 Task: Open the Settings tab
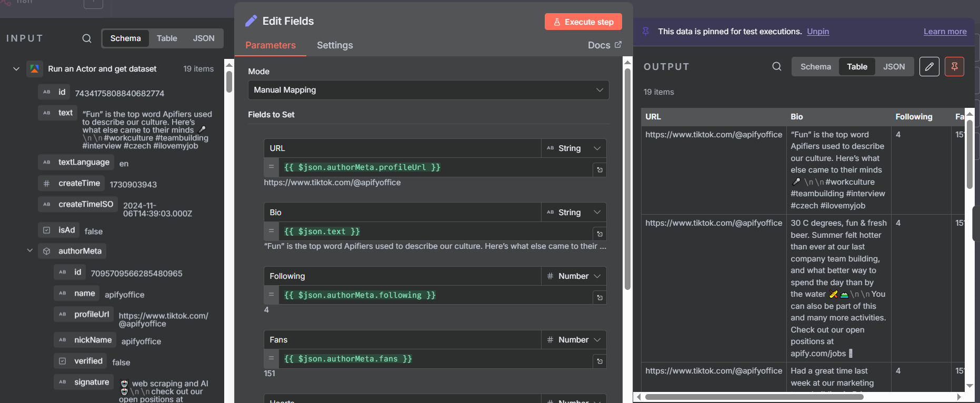point(335,45)
